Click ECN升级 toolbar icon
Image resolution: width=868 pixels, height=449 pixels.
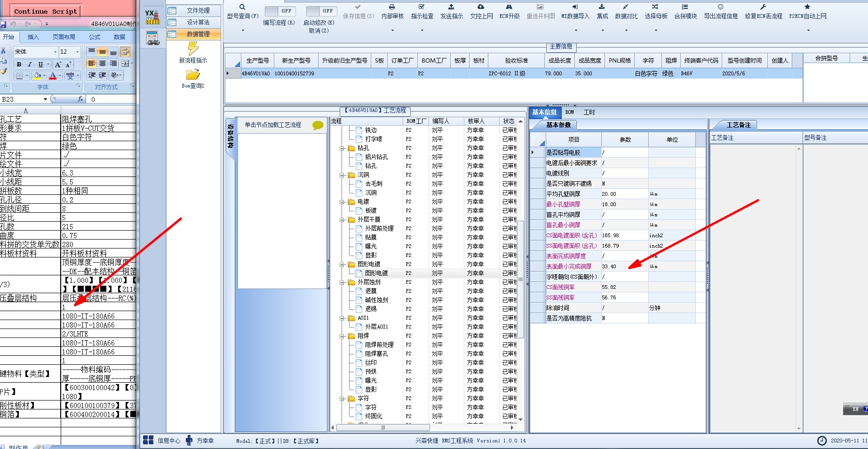coord(509,7)
